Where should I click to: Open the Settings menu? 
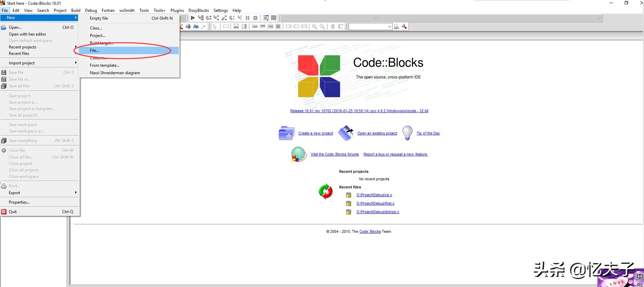[x=221, y=11]
